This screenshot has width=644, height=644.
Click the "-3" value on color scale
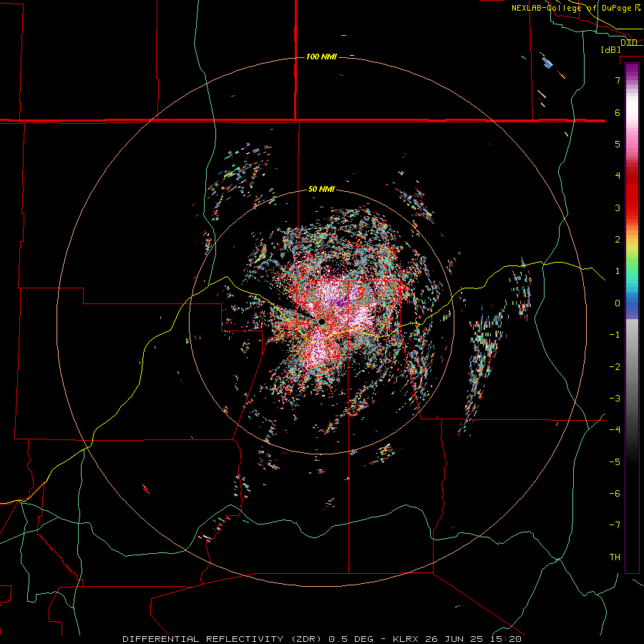tap(615, 399)
